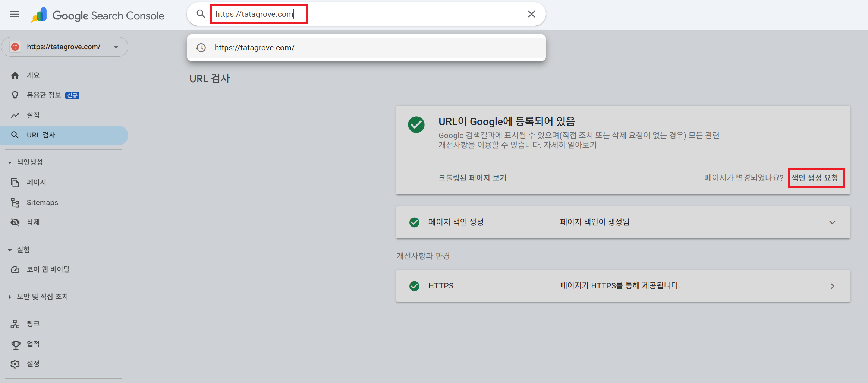
Task: Clear the URL search field with X
Action: [531, 14]
